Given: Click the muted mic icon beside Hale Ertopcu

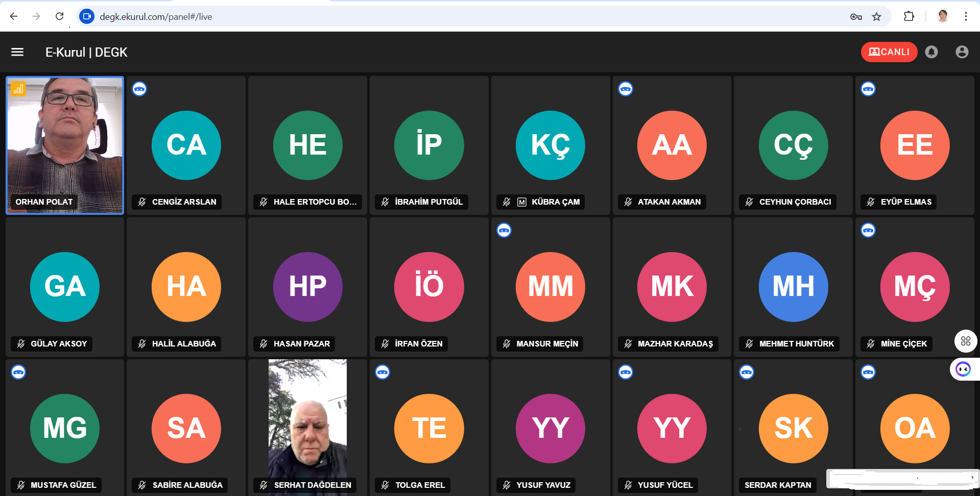Looking at the screenshot, I should tap(264, 202).
